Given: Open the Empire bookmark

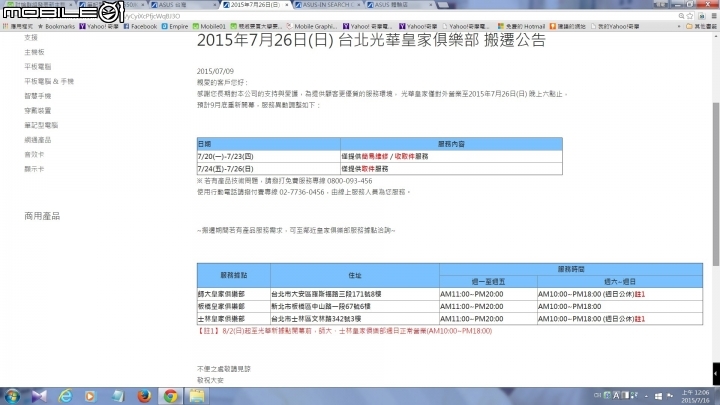Looking at the screenshot, I should tap(175, 27).
